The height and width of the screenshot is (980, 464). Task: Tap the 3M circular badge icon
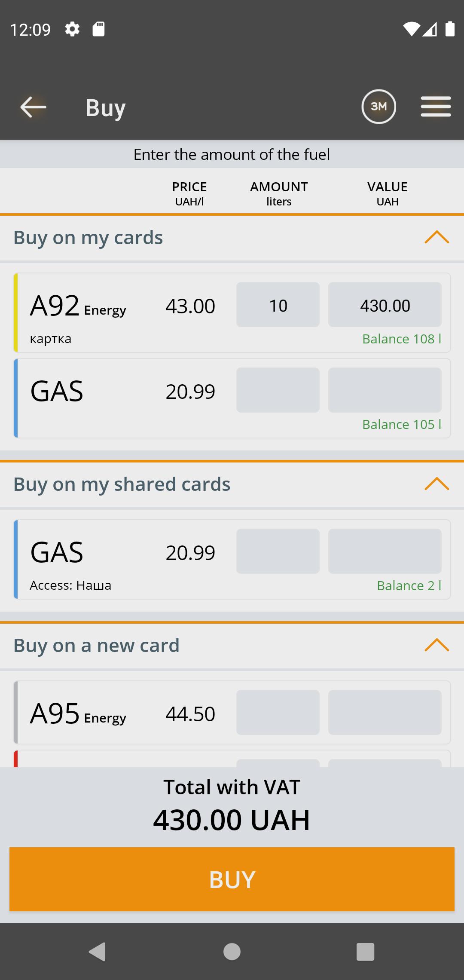tap(379, 107)
